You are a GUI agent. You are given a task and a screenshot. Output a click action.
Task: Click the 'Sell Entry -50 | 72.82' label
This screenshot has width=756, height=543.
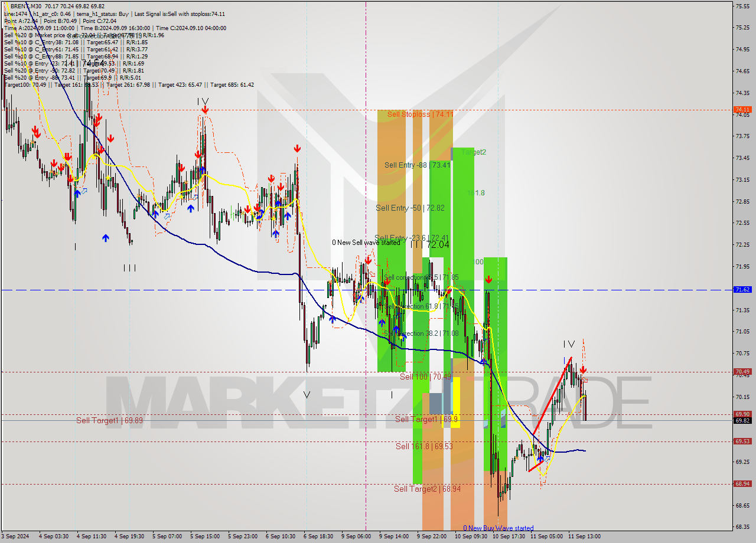[x=410, y=208]
